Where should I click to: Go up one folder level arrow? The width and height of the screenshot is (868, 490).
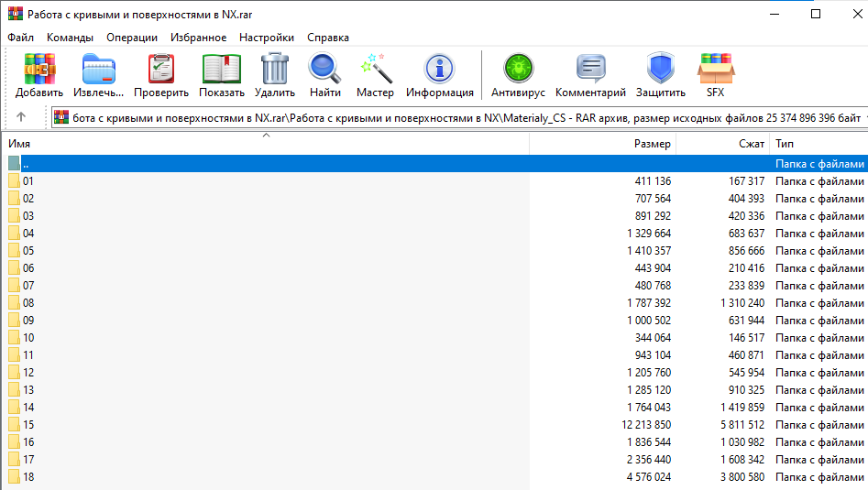(21, 117)
